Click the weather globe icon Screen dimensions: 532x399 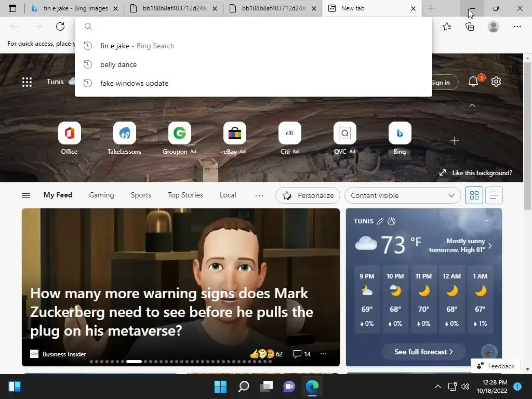391,221
